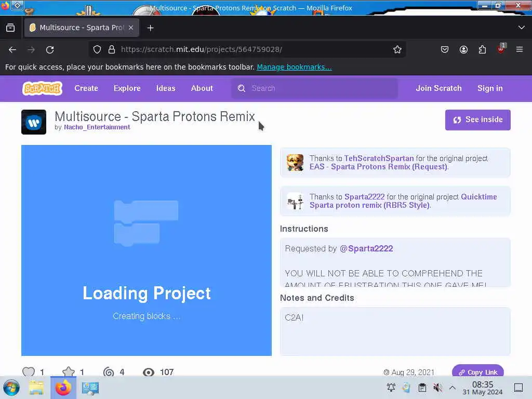Click the remix count spiral icon

point(109,372)
